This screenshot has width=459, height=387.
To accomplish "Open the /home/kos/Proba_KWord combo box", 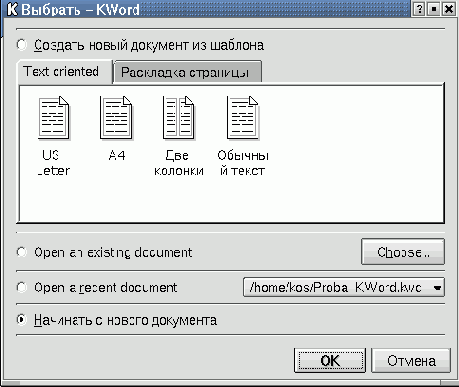I will coord(344,287).
